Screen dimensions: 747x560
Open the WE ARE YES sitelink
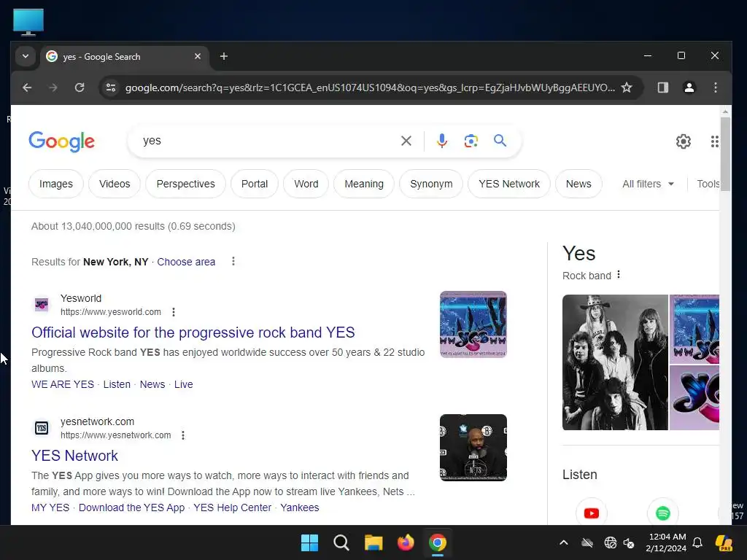[x=63, y=384]
